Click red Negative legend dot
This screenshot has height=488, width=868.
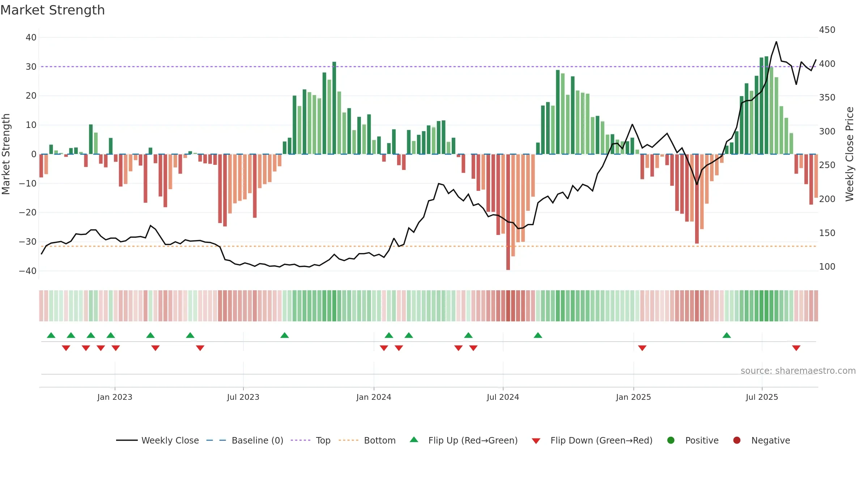[x=737, y=440]
